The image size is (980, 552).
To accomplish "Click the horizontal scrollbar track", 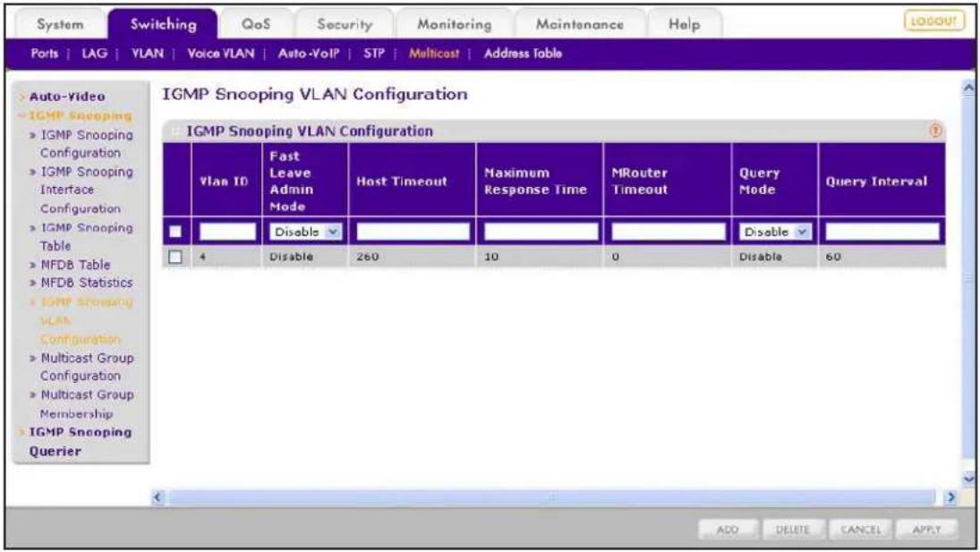I will pos(552,497).
